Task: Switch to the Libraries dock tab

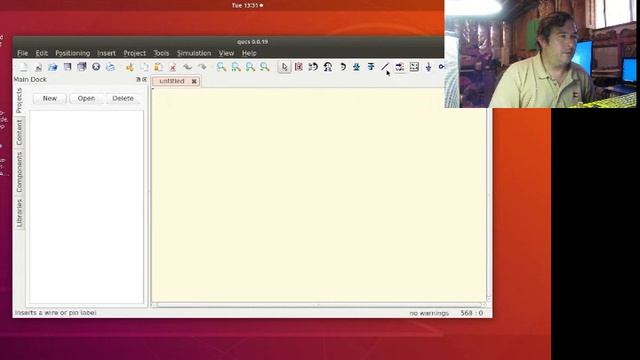Action: click(x=19, y=213)
